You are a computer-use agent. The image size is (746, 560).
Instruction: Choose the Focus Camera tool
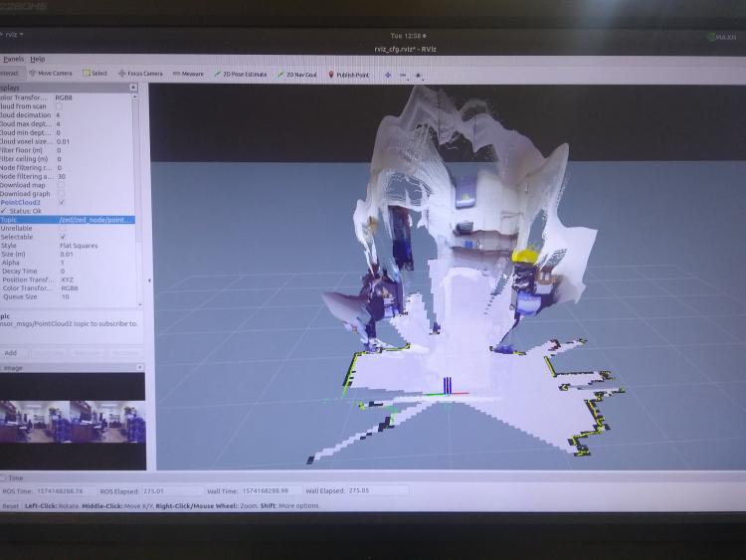(141, 74)
